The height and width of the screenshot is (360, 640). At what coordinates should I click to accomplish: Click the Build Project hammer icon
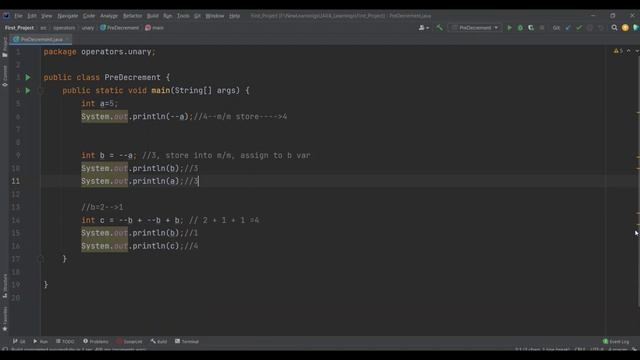(x=440, y=28)
